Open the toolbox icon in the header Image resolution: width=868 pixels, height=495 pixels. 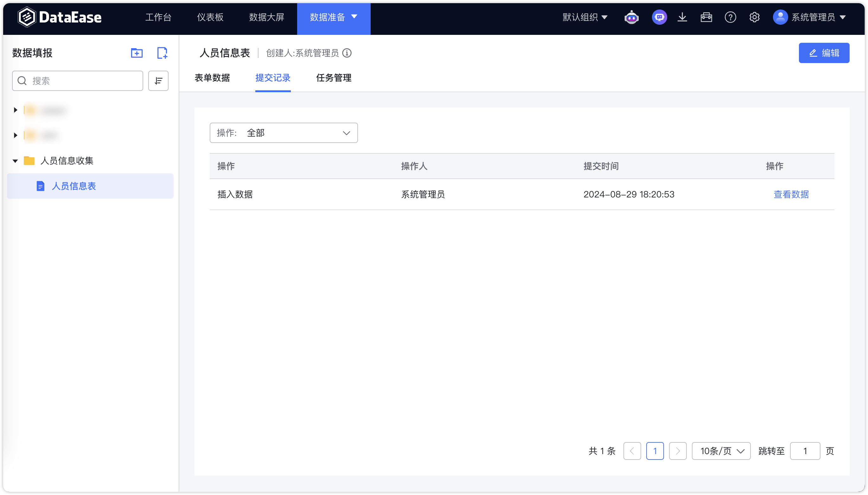(x=706, y=17)
